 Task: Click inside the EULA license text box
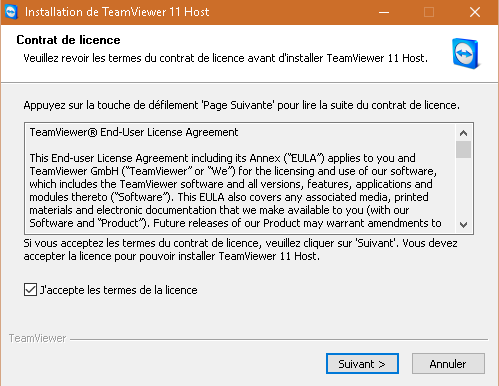click(240, 178)
